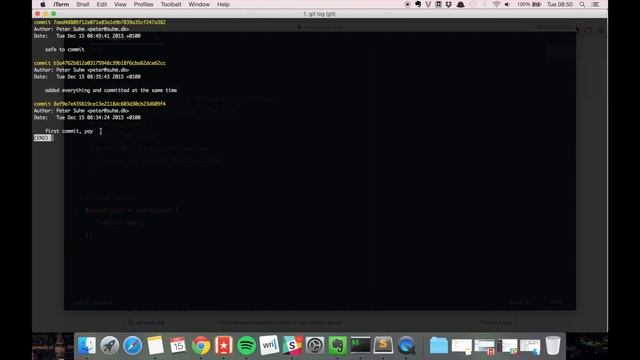Click the V-shaped menu bar icon

coord(428,4)
